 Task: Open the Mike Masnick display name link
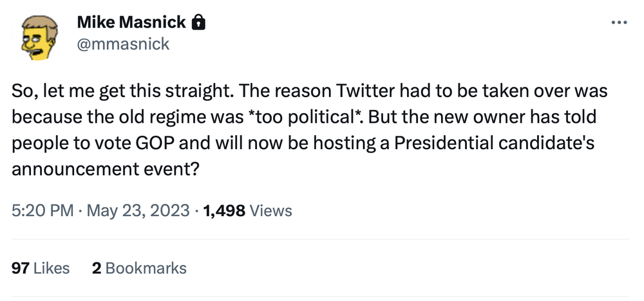[131, 23]
